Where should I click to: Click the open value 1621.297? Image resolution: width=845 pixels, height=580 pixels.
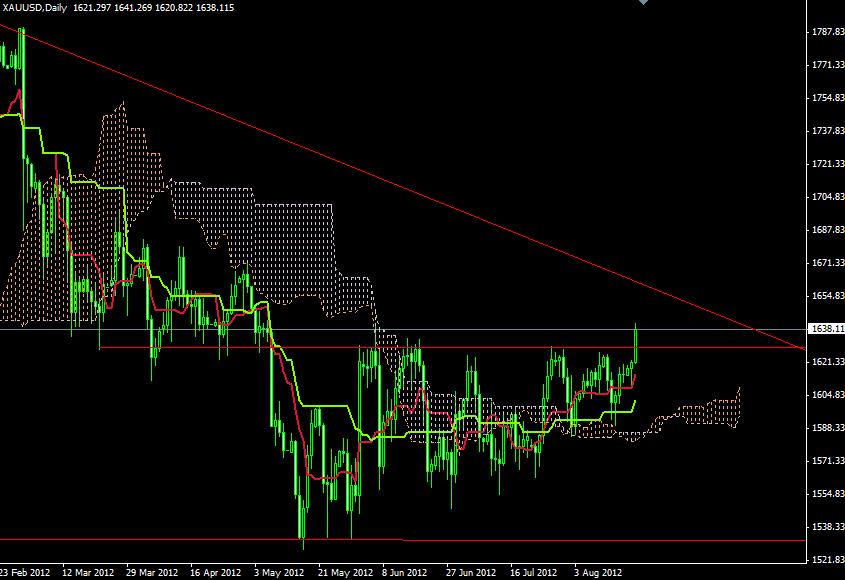coord(92,8)
